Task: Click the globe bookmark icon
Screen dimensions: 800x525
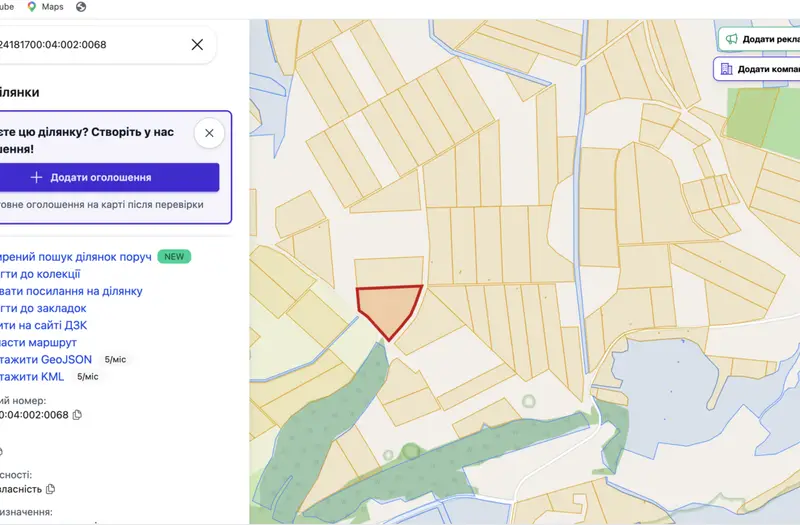Action: point(81,7)
